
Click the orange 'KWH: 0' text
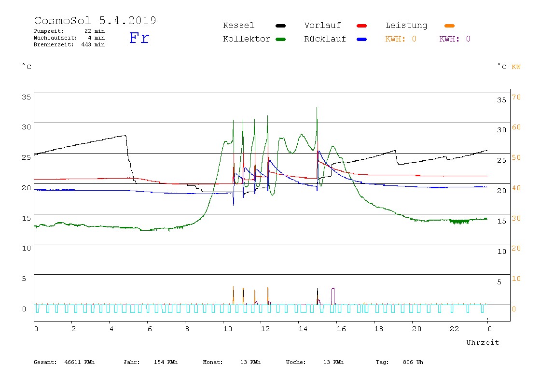tap(401, 39)
